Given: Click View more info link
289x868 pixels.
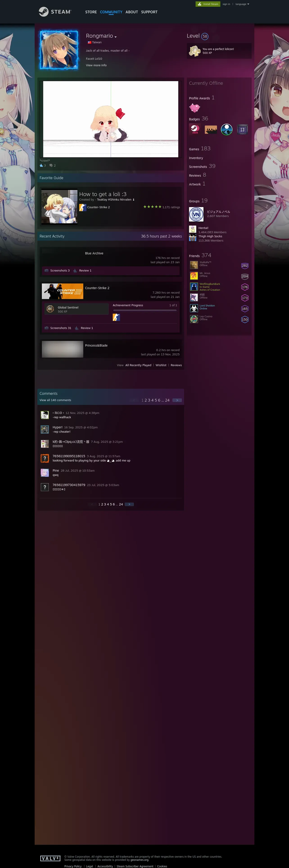Looking at the screenshot, I should pyautogui.click(x=96, y=65).
